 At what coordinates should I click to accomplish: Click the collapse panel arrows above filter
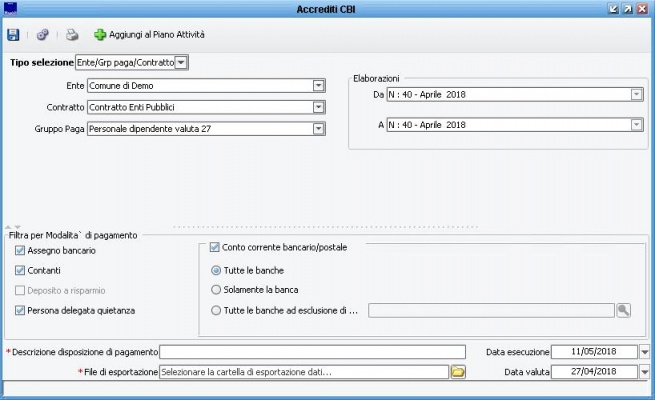pyautogui.click(x=12, y=227)
